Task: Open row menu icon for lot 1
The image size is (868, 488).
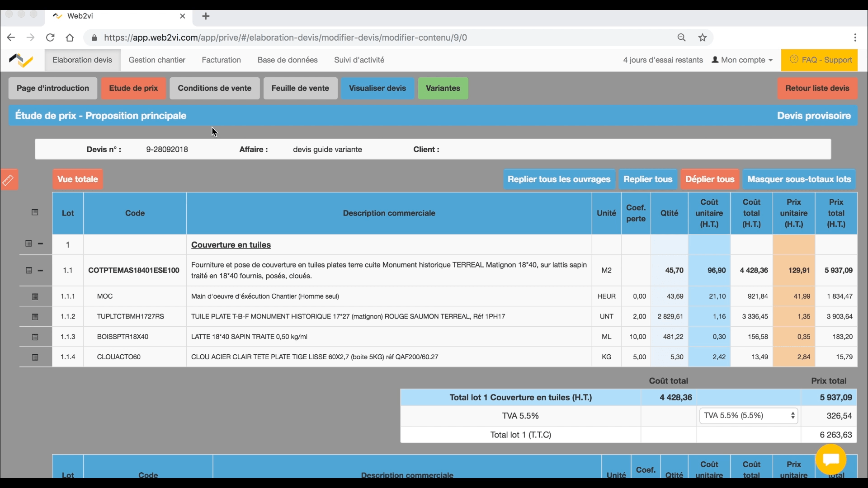Action: pos(28,244)
